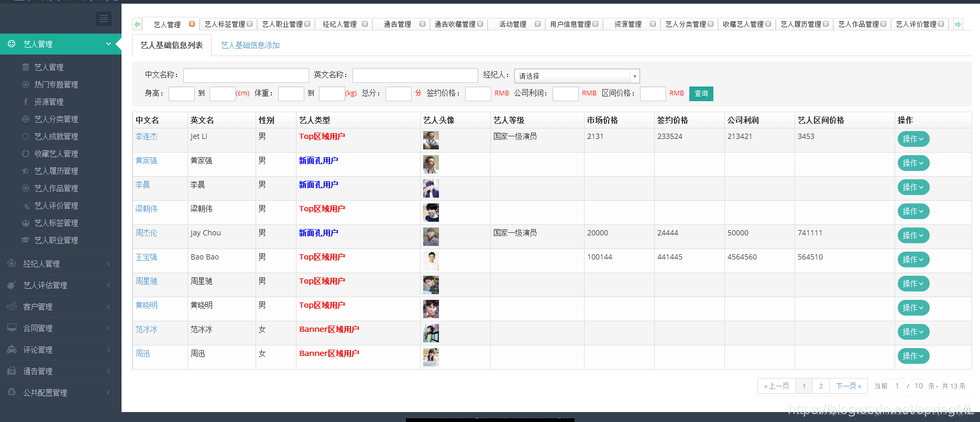Open artist link 周星驰

[147, 281]
